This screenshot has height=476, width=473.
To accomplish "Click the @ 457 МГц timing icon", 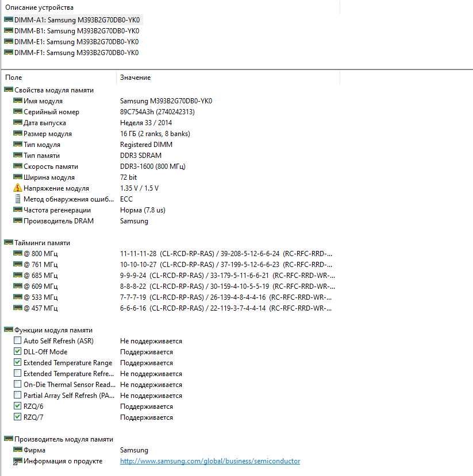I will pos(18,308).
